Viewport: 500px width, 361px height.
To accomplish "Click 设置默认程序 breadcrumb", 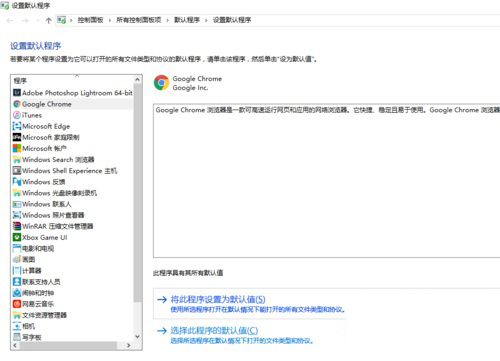I will click(232, 20).
